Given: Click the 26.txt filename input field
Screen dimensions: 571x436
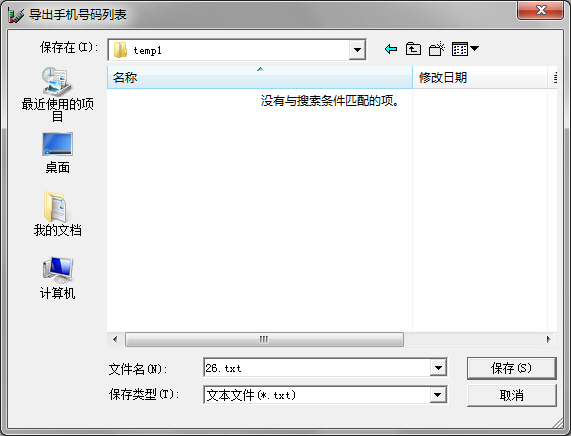Looking at the screenshot, I should (317, 368).
